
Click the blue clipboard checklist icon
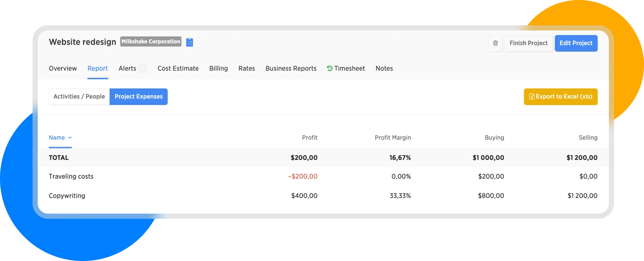click(190, 42)
